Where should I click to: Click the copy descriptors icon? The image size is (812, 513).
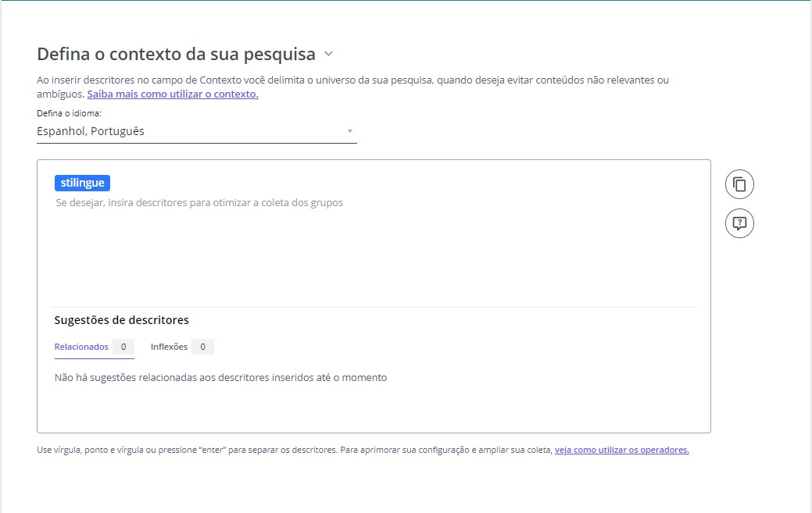[739, 185]
